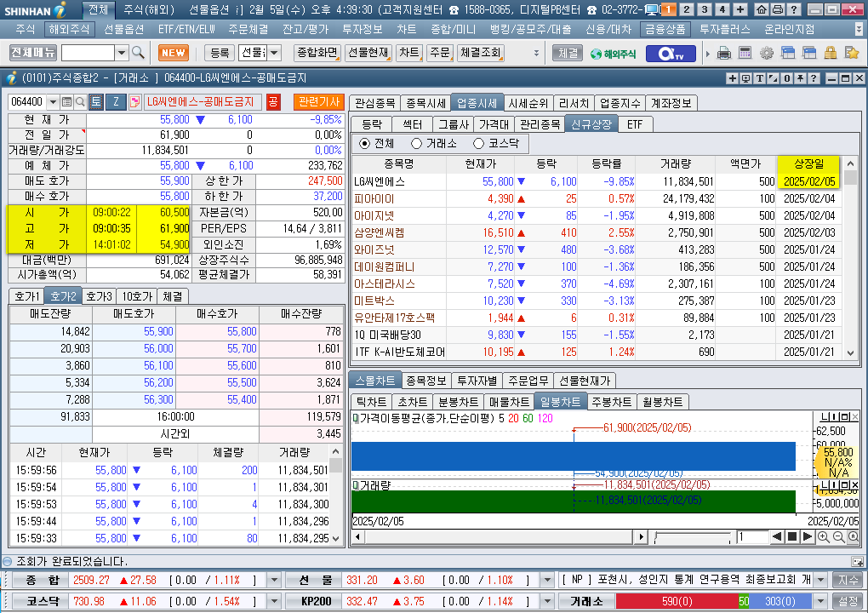Click 삼양엔씨켐 in the new listings table

(380, 232)
